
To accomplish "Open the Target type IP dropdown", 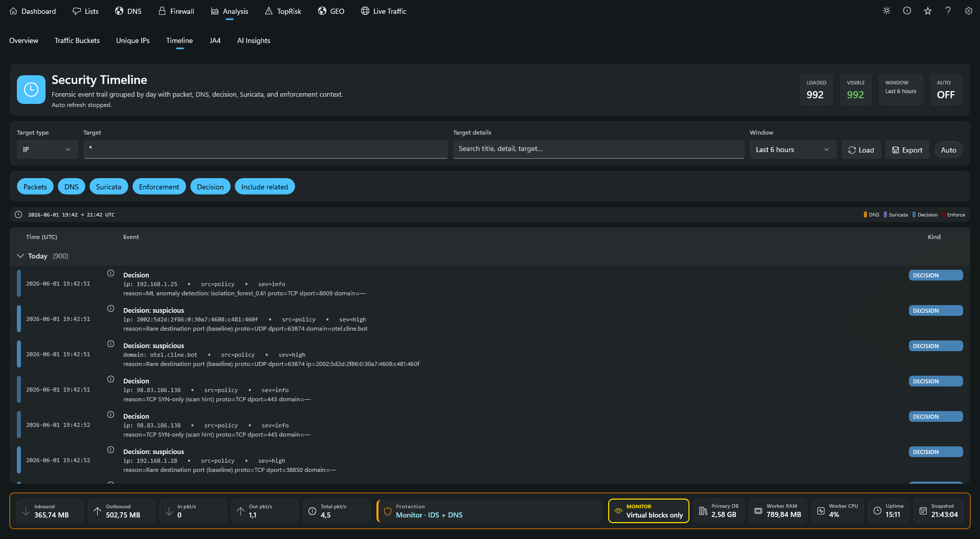I will tap(47, 149).
